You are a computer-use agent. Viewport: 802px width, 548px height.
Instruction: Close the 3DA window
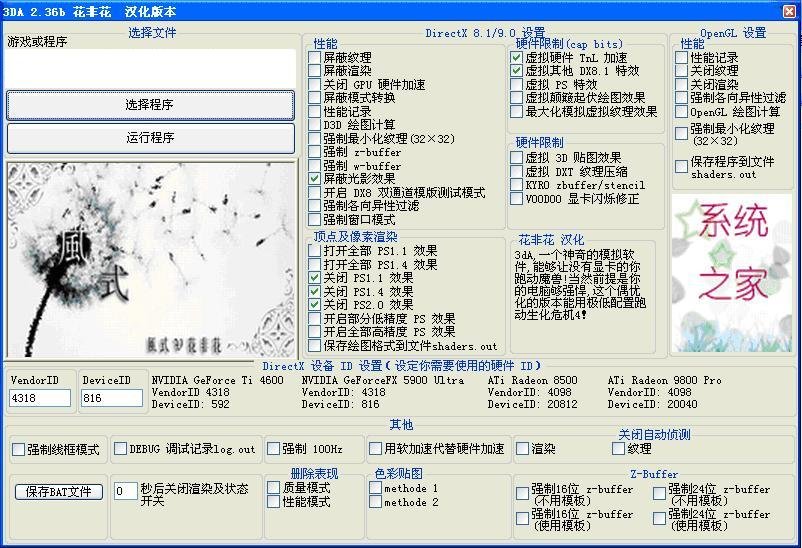pyautogui.click(x=790, y=11)
